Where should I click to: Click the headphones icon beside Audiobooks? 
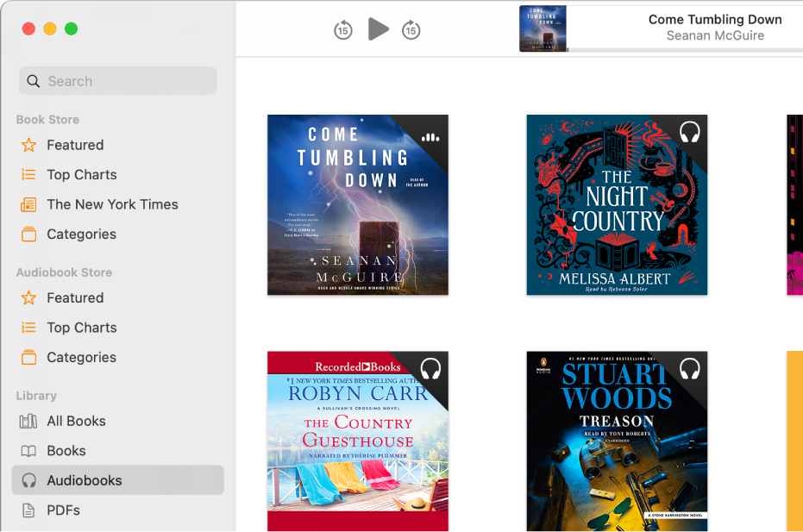coord(28,480)
